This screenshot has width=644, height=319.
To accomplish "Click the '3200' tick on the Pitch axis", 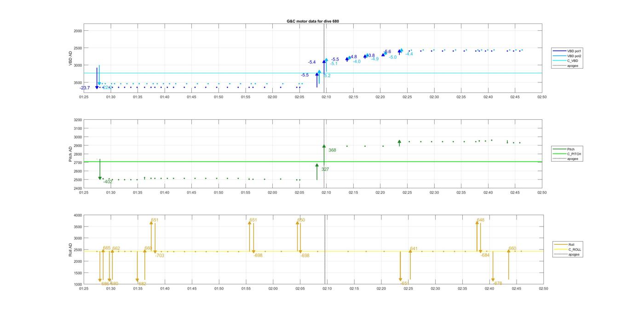I will (78, 120).
